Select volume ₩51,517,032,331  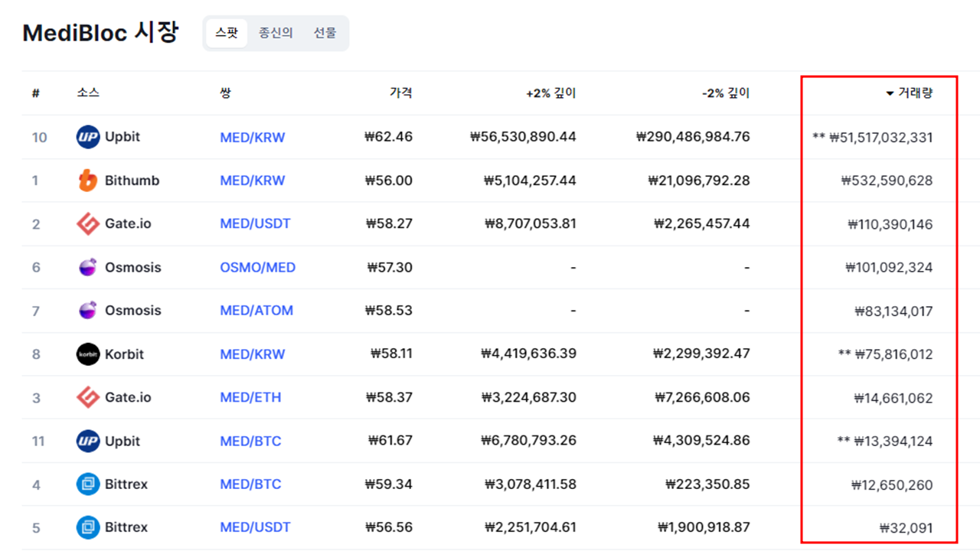coord(881,138)
